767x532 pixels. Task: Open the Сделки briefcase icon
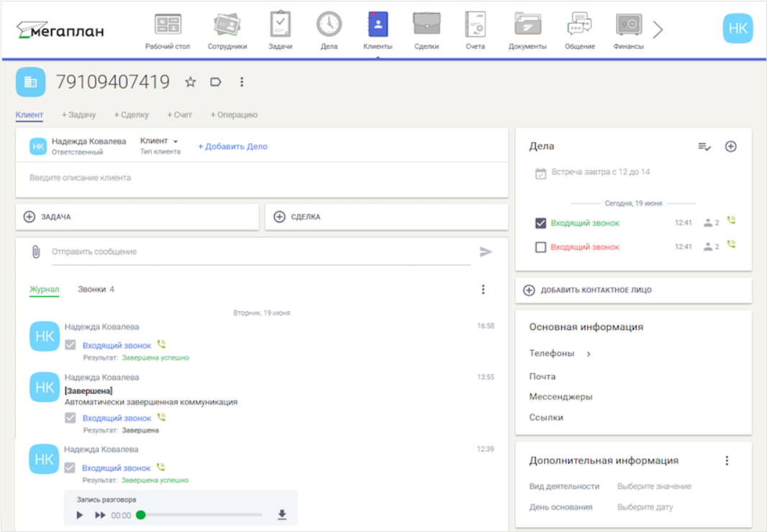pyautogui.click(x=426, y=25)
